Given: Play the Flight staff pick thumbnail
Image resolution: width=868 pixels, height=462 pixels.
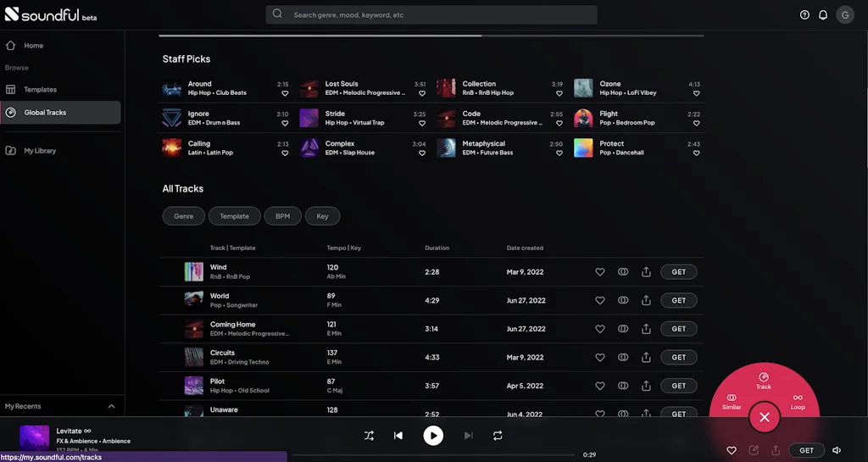Looking at the screenshot, I should [x=583, y=118].
